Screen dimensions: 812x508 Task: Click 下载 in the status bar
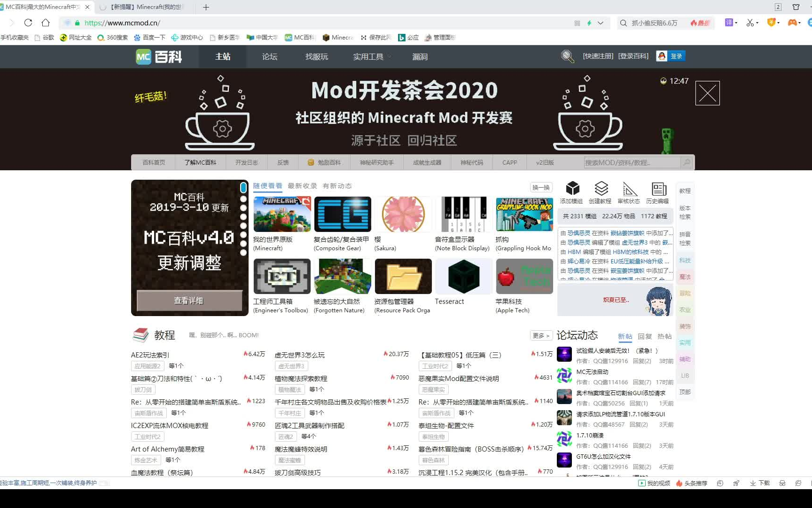[x=760, y=483]
